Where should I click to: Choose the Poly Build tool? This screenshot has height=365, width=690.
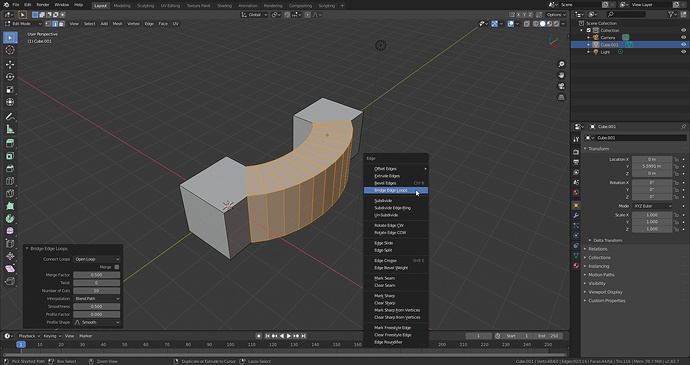click(x=10, y=206)
